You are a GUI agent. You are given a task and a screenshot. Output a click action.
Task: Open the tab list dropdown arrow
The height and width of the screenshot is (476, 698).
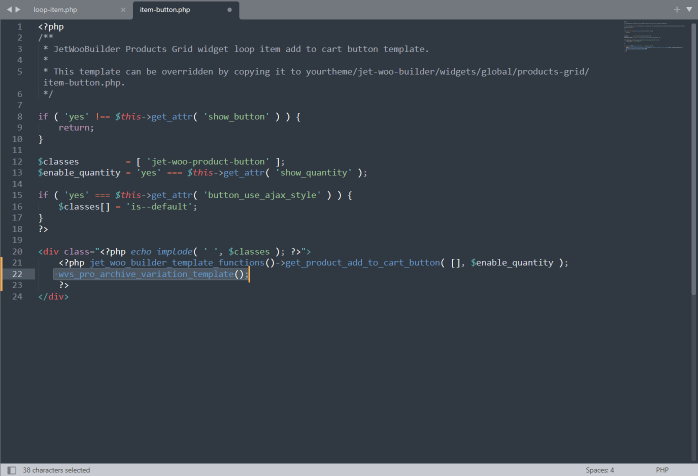pos(690,9)
